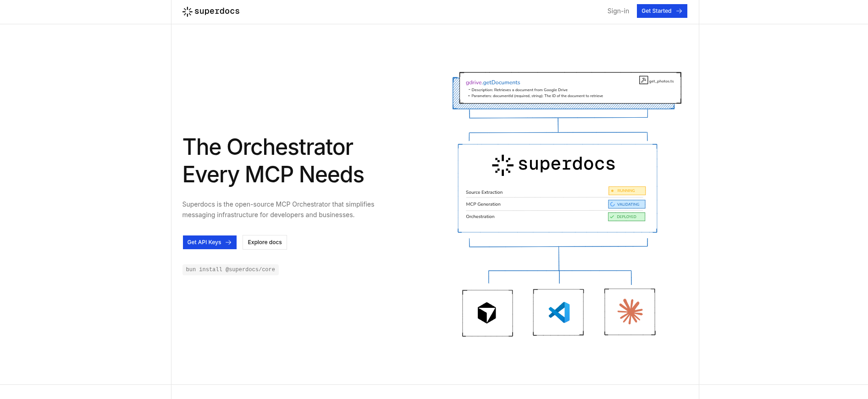The image size is (868, 399).
Task: Click the superdocs logo in the header
Action: point(211,11)
